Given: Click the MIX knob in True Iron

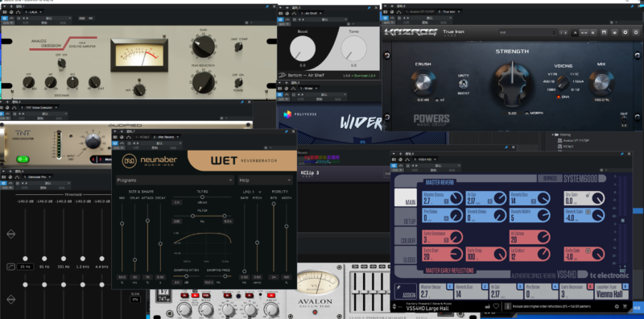Looking at the screenshot, I should pyautogui.click(x=601, y=82).
